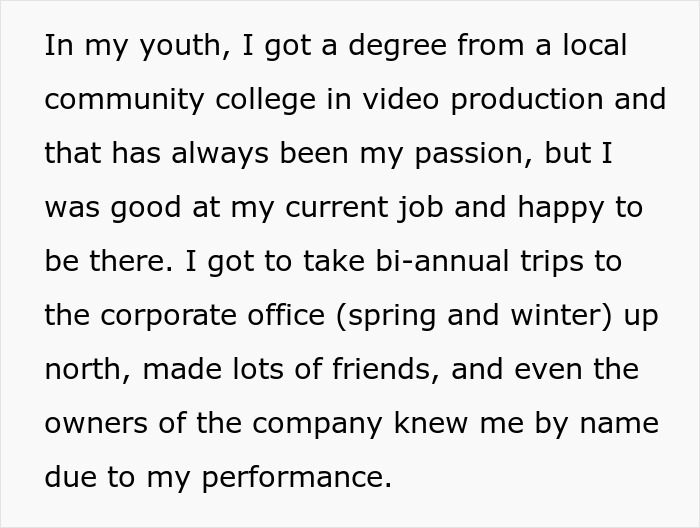Click the word "knew" in eighth line
The height and width of the screenshot is (528, 700).
[x=431, y=423]
